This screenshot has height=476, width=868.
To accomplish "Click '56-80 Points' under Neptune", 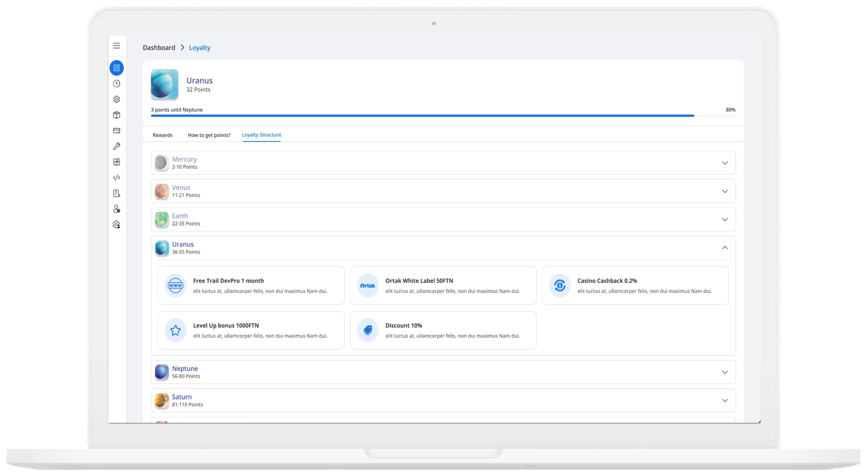I will (x=186, y=376).
